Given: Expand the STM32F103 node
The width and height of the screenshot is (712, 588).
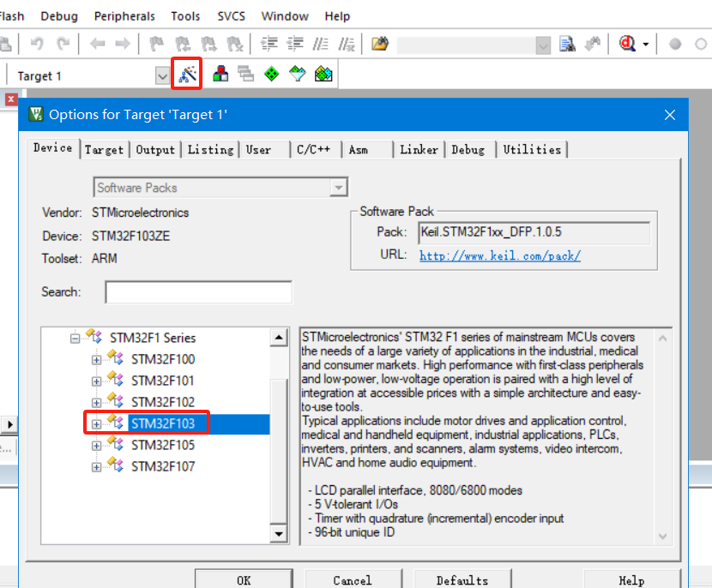Looking at the screenshot, I should [96, 424].
